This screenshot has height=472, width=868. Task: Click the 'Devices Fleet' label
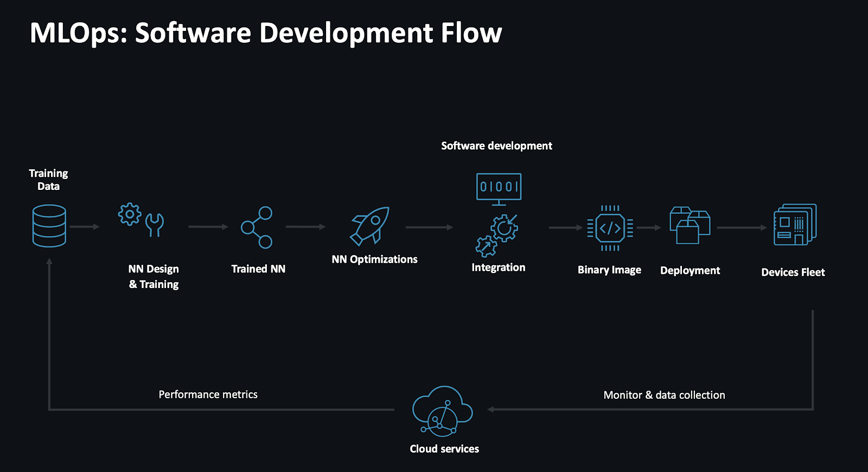pyautogui.click(x=793, y=272)
